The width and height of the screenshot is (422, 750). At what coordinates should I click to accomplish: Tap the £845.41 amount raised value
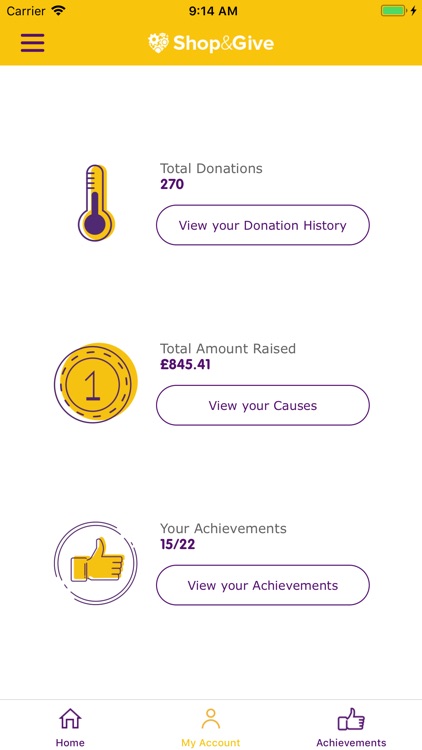pyautogui.click(x=186, y=364)
